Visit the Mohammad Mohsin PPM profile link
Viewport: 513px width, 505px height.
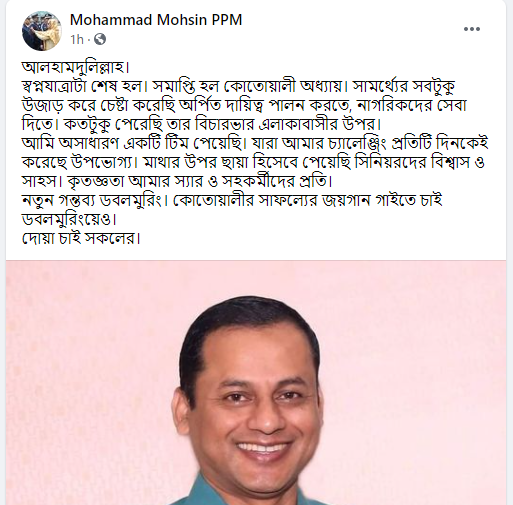pos(156,20)
